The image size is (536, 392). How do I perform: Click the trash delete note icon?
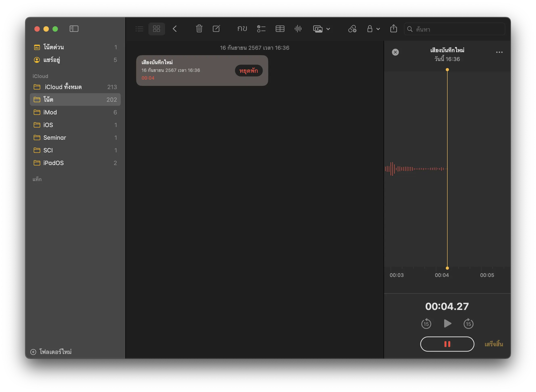tap(199, 29)
